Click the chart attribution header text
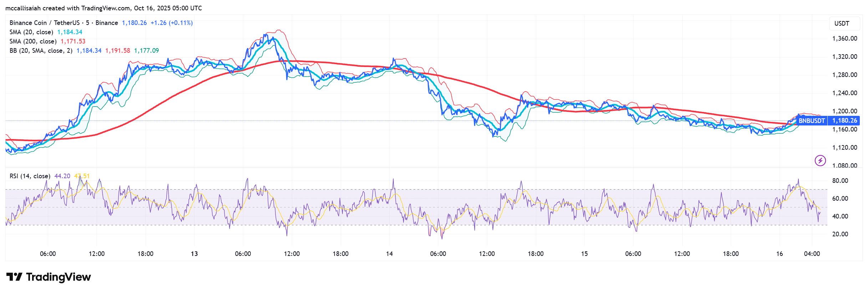The height and width of the screenshot is (293, 868). (x=103, y=8)
